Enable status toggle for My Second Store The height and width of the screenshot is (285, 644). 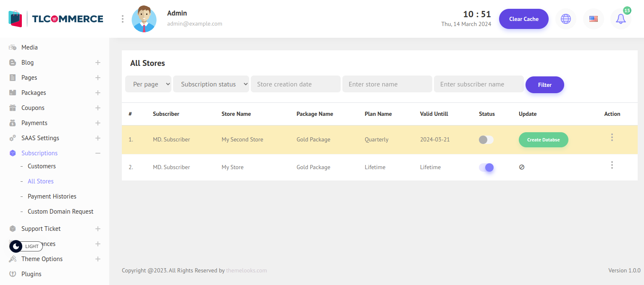click(486, 140)
